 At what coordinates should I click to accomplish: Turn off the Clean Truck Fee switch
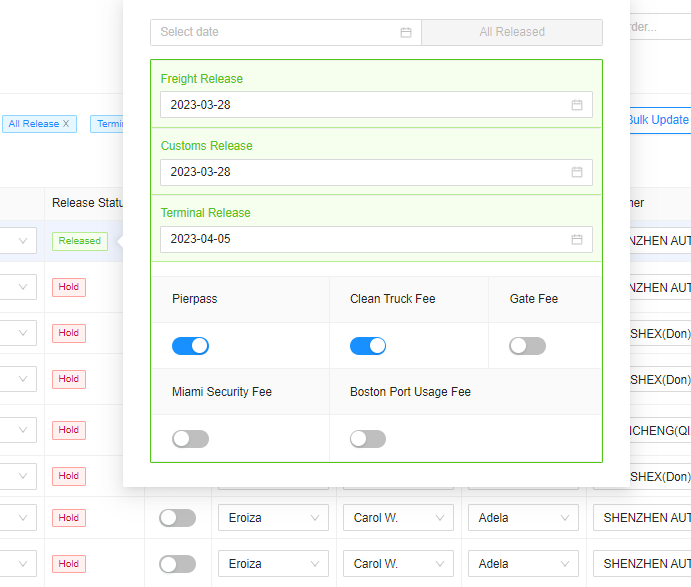pos(368,346)
